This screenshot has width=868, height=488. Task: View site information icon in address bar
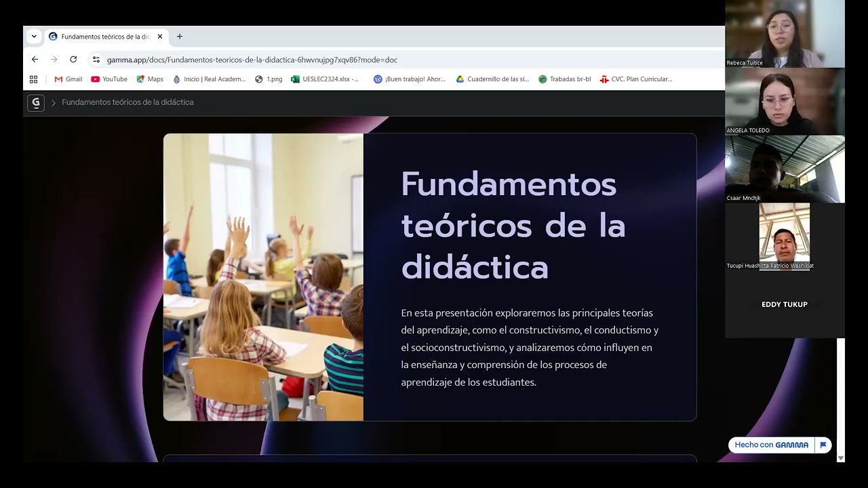96,60
